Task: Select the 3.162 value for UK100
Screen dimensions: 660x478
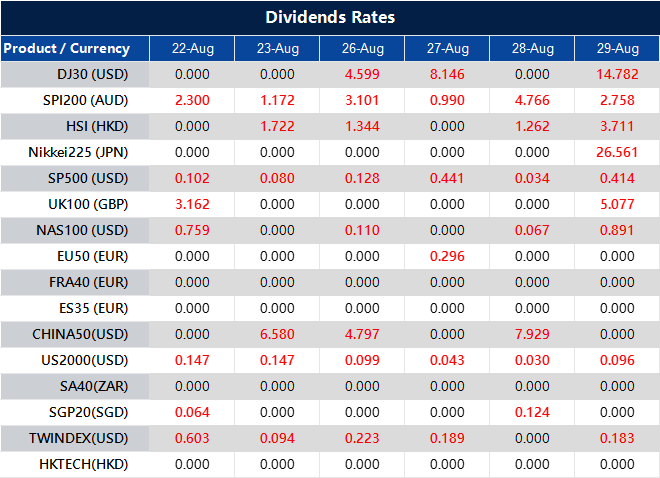Action: 191,204
